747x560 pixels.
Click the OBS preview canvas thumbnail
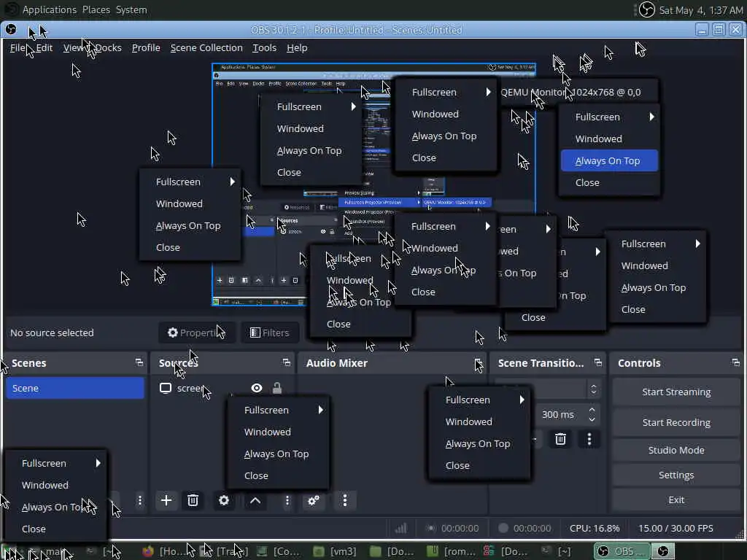click(x=373, y=184)
